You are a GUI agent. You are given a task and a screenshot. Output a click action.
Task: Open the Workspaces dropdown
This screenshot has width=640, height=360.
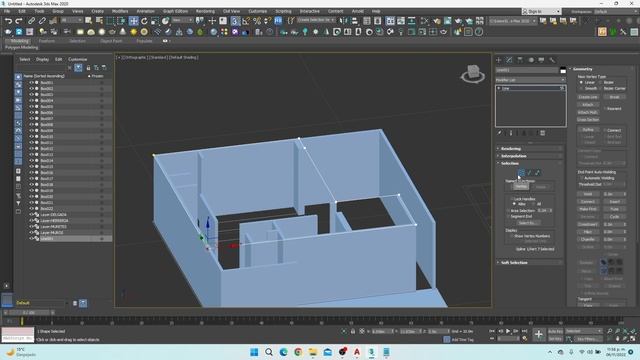tap(616, 11)
